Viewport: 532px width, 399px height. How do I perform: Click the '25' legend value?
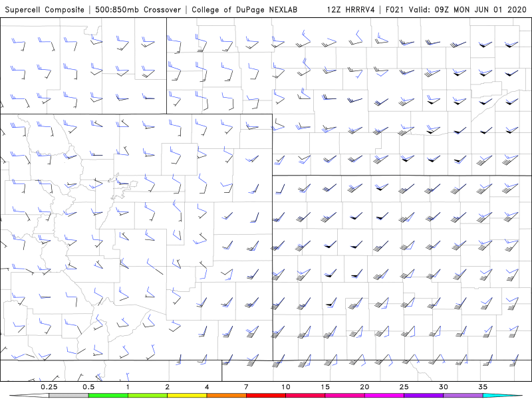click(x=404, y=387)
